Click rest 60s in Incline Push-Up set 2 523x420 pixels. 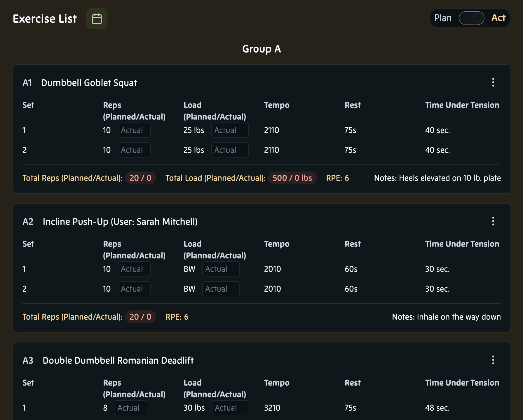click(351, 289)
